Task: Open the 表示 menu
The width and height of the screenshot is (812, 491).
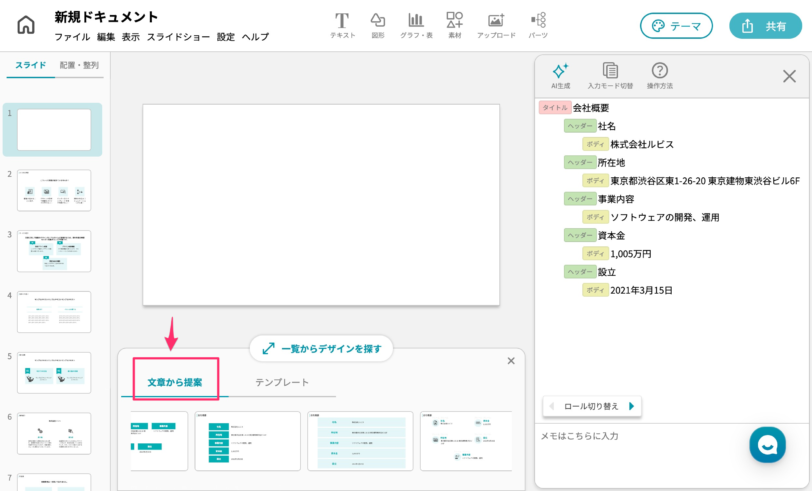Action: [x=130, y=37]
